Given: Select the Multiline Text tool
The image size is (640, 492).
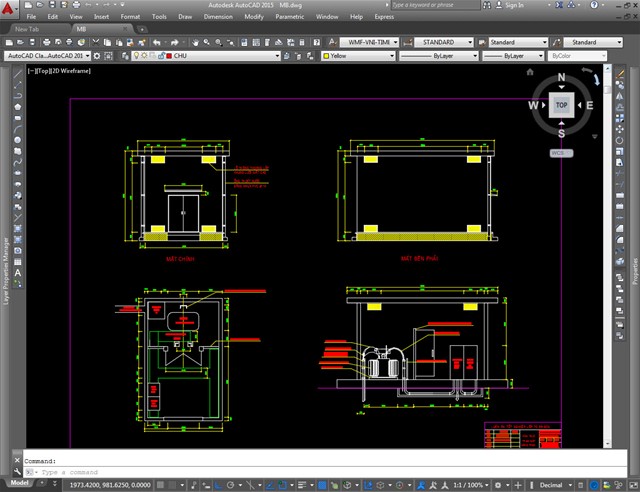Looking at the screenshot, I should [18, 273].
